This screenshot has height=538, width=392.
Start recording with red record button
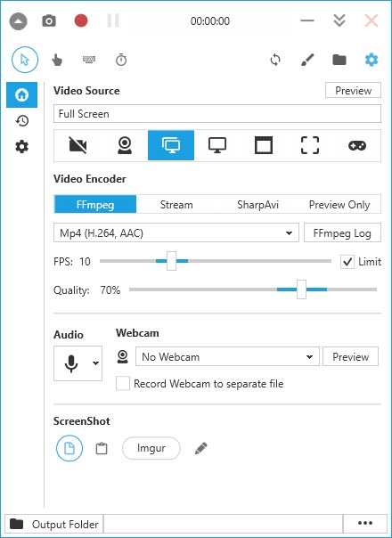(81, 20)
